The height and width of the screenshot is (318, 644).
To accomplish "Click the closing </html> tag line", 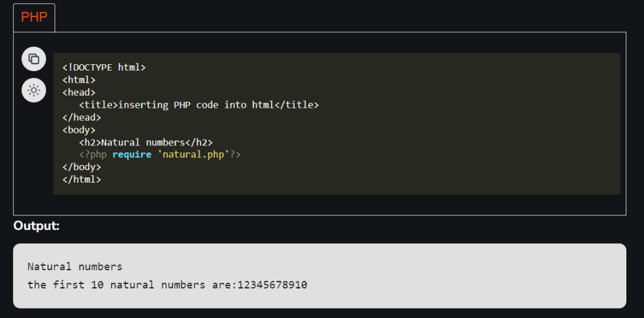I will (82, 179).
